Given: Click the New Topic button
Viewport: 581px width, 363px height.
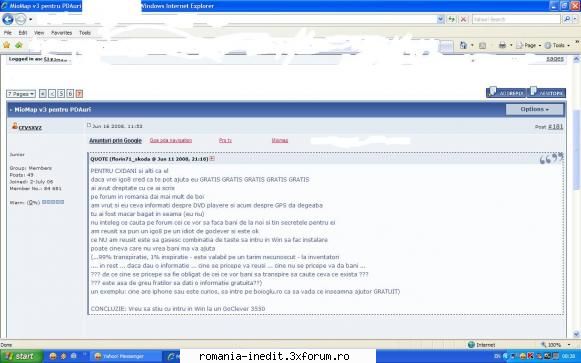Looking at the screenshot, I should click(547, 92).
